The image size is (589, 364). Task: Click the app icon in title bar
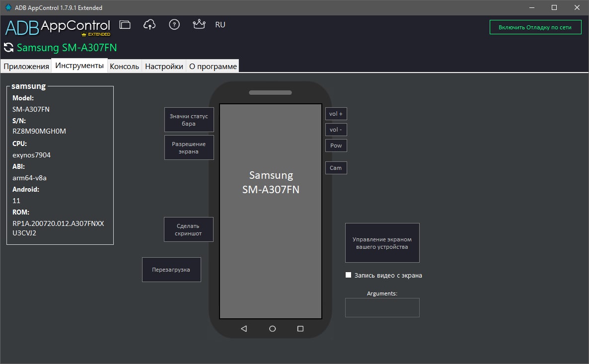(8, 7)
